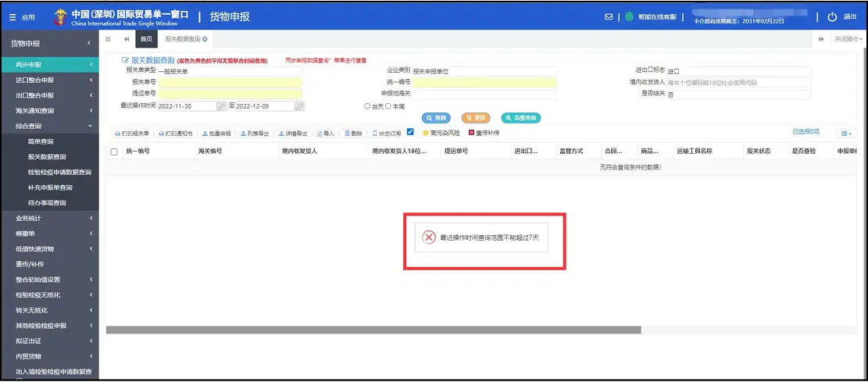Toggle the checkbox next to 状态订阅

tap(410, 132)
